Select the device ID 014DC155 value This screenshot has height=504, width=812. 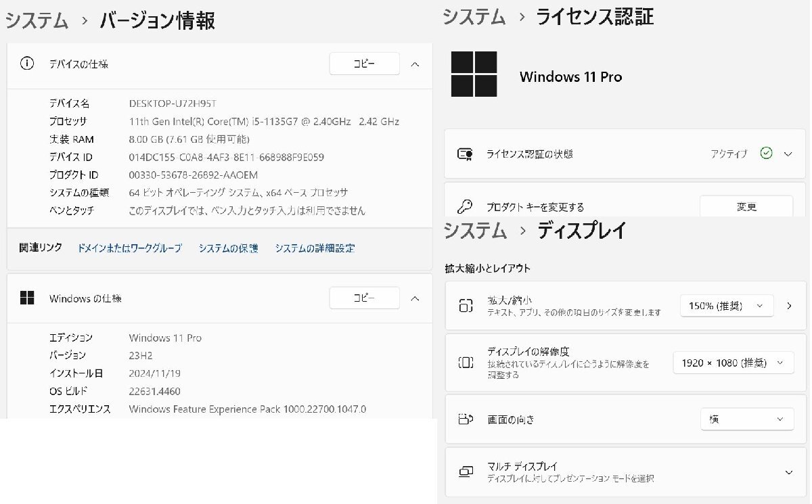click(227, 157)
